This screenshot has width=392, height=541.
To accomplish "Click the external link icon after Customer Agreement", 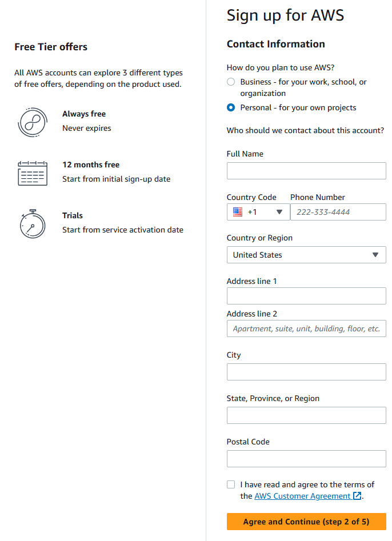I will [358, 496].
